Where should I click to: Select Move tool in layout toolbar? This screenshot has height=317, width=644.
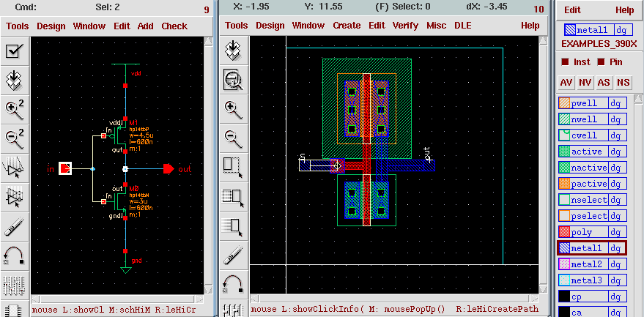pyautogui.click(x=234, y=225)
